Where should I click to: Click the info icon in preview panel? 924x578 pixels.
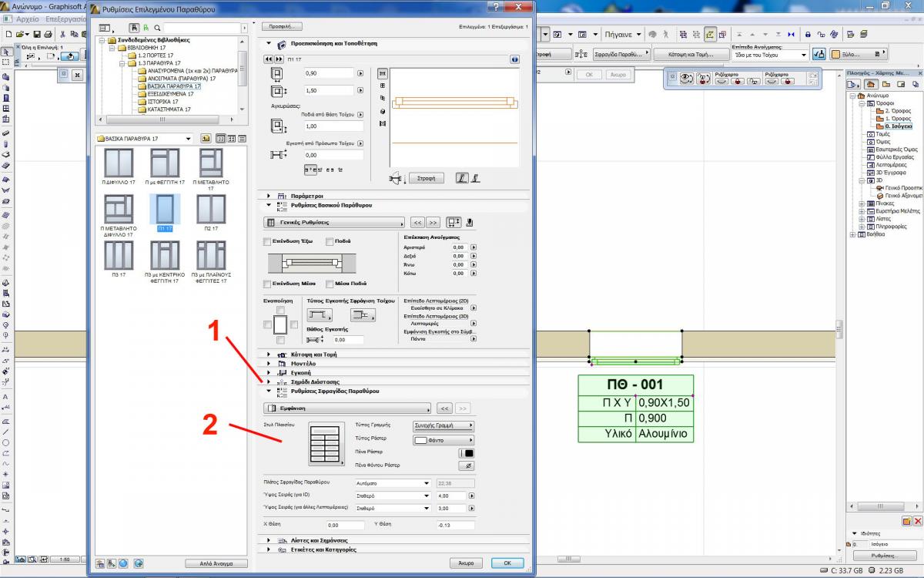(514, 59)
